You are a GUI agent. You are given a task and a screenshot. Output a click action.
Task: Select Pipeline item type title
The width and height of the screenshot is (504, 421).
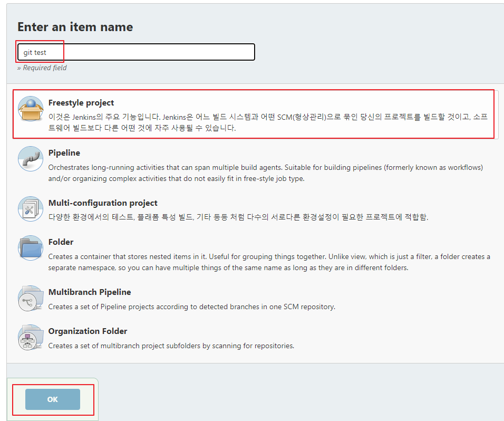(x=64, y=153)
